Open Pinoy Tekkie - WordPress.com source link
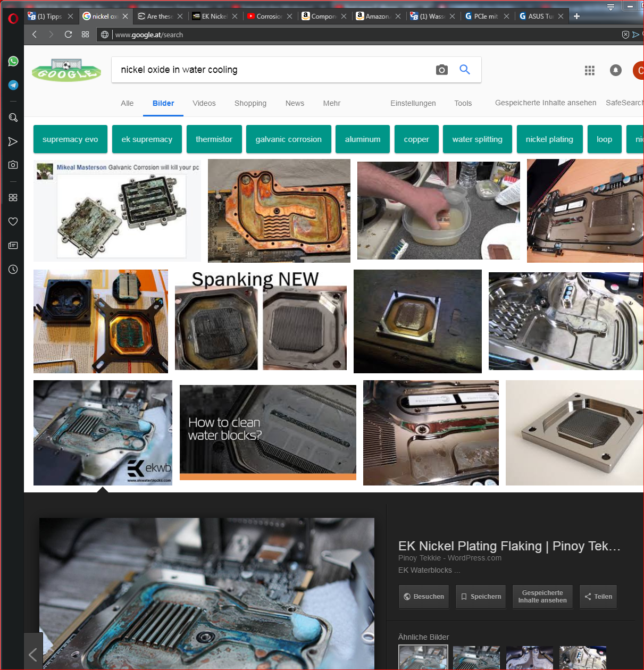 click(x=450, y=558)
